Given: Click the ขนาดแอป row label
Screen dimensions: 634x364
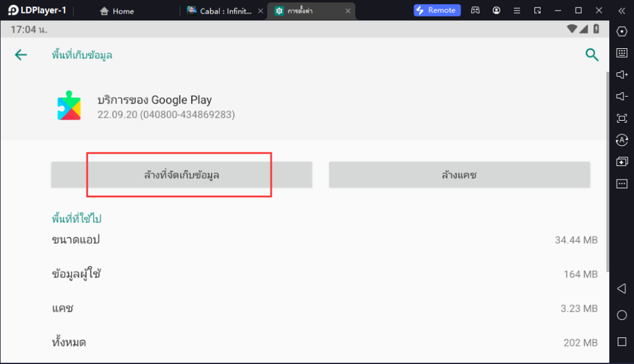Looking at the screenshot, I should pyautogui.click(x=76, y=240).
